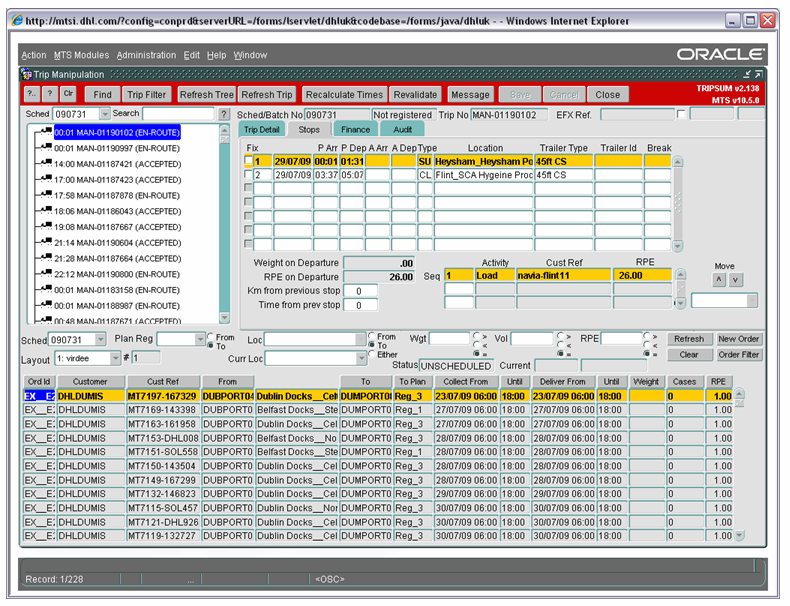The height and width of the screenshot is (606, 790).
Task: Click Move up arrow button
Action: 719,280
